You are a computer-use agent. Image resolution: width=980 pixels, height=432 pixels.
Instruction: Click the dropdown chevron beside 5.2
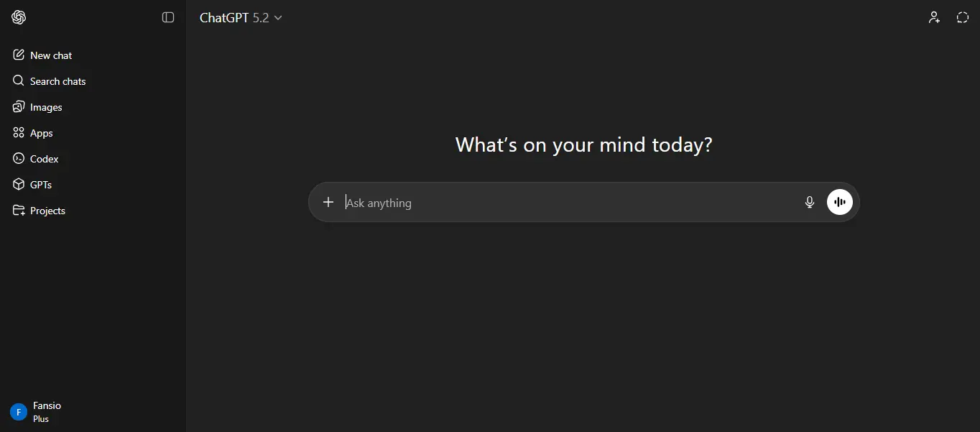(278, 18)
